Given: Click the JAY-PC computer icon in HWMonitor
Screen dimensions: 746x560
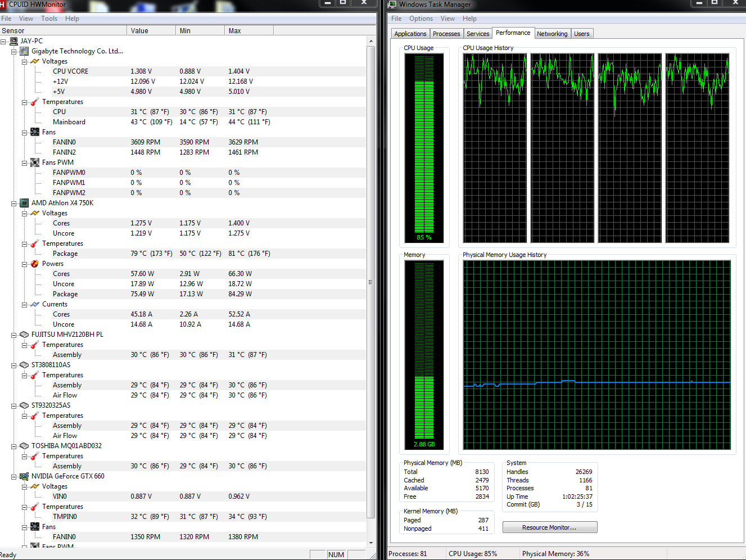Looking at the screenshot, I should (14, 41).
